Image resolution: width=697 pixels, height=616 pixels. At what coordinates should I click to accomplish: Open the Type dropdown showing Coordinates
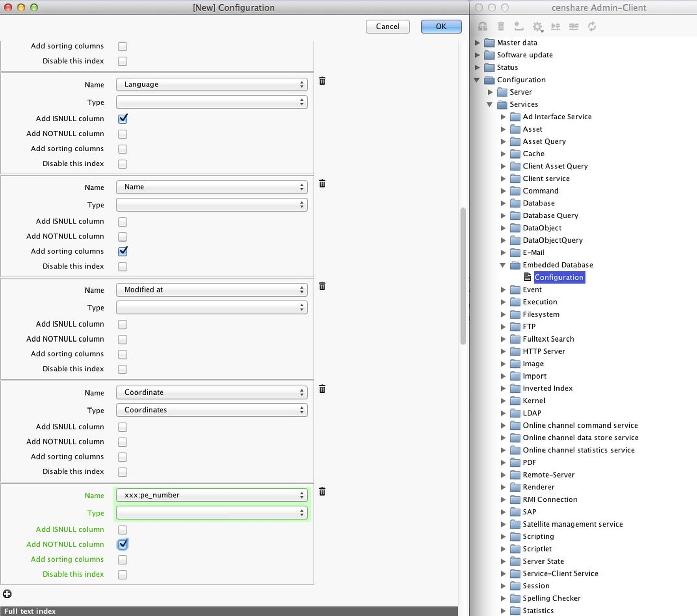click(x=211, y=410)
